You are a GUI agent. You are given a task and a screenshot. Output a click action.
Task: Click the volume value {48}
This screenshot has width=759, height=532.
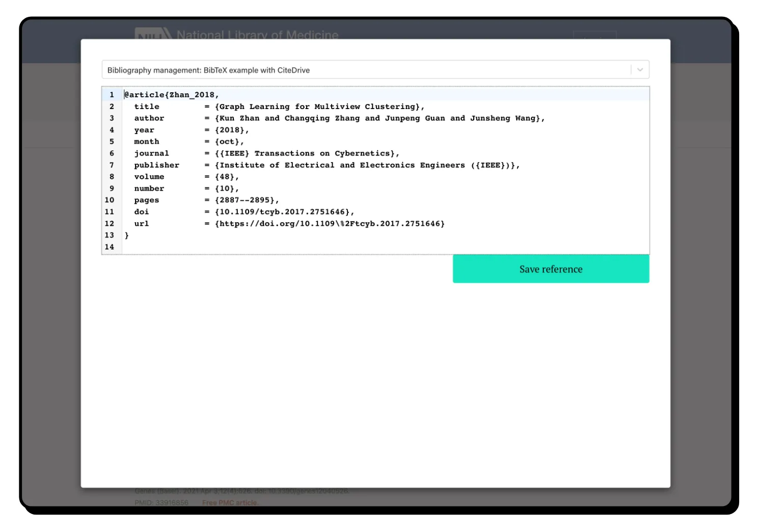point(226,177)
